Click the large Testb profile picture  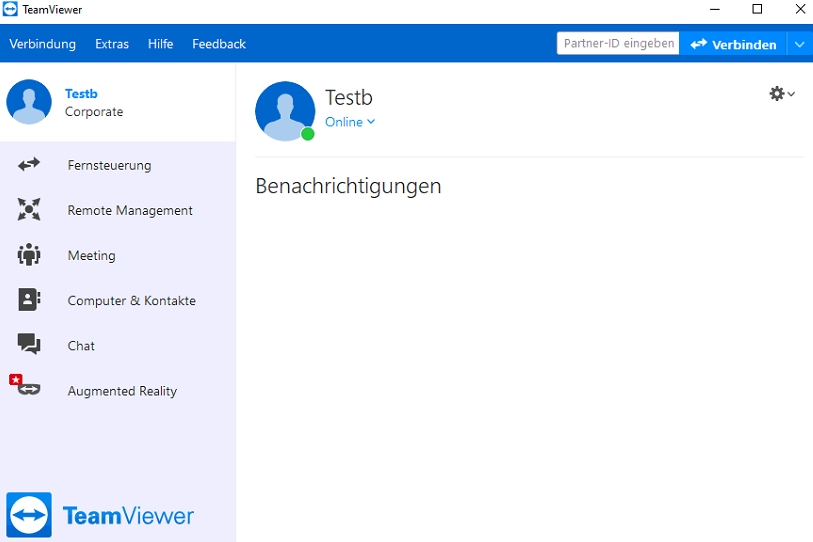click(x=285, y=111)
